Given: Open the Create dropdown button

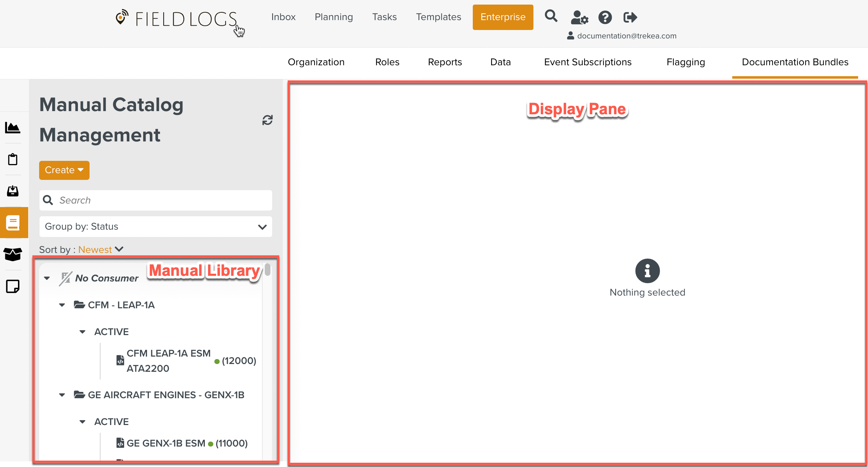Looking at the screenshot, I should [x=64, y=170].
